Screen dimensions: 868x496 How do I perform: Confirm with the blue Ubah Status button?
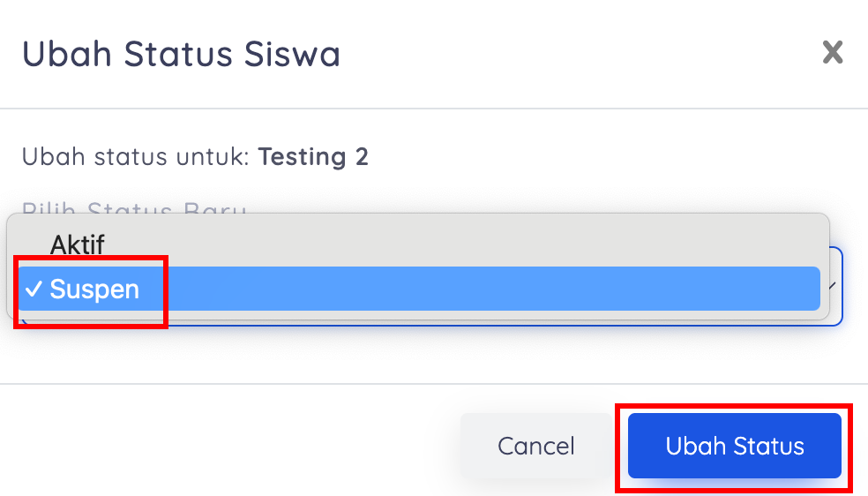pyautogui.click(x=734, y=446)
